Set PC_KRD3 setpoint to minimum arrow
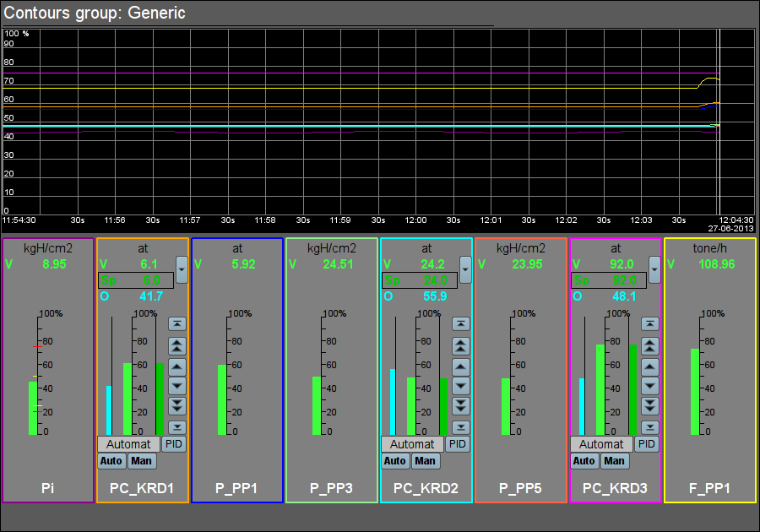 click(649, 427)
